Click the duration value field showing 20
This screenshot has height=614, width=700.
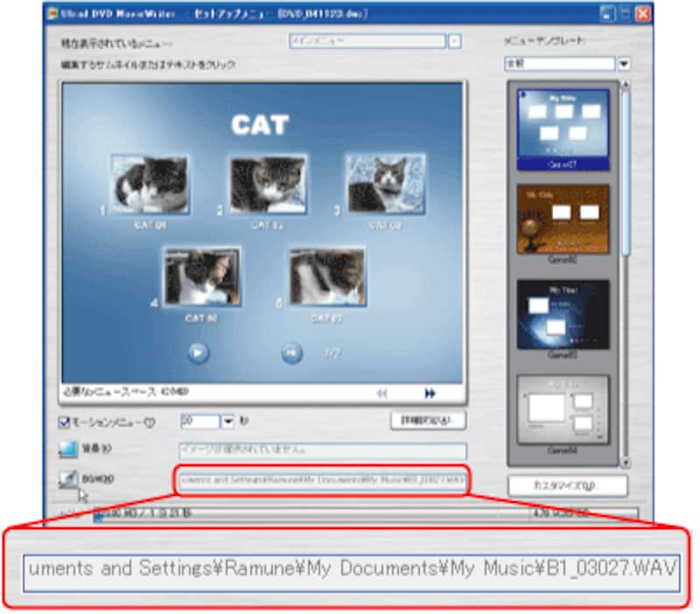[x=200, y=421]
